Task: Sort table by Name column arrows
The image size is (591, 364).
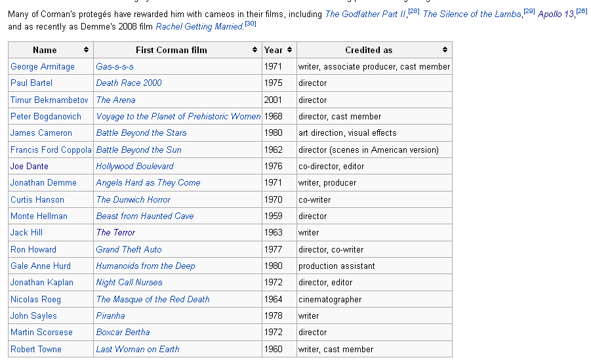Action: (86, 50)
